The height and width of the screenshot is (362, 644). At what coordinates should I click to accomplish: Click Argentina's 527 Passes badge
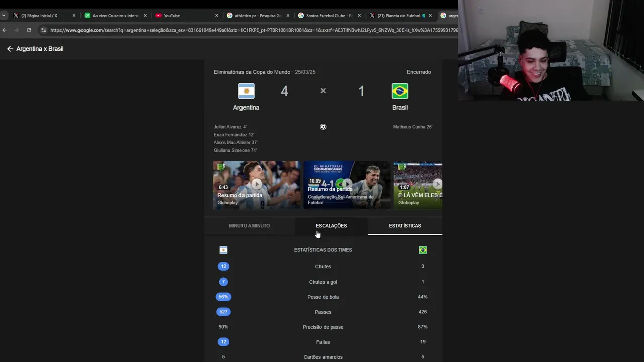tap(223, 312)
